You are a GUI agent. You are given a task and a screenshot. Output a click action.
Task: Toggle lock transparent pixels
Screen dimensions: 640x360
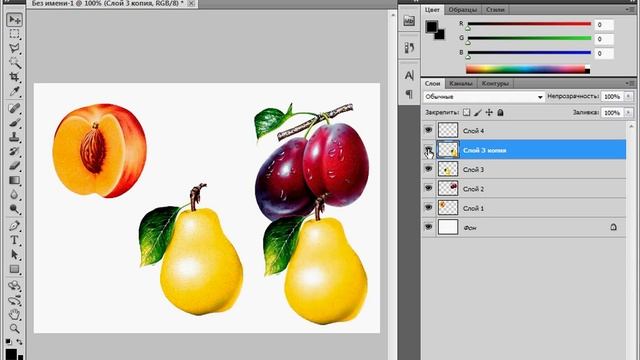tap(467, 112)
